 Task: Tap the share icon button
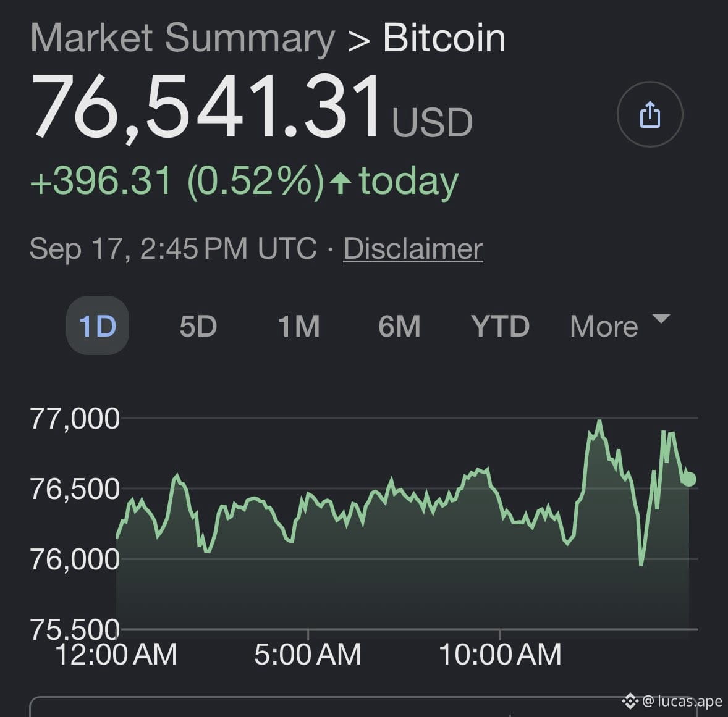650,114
